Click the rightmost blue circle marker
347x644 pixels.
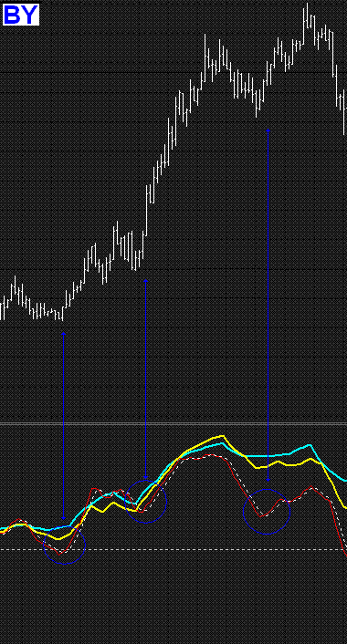[267, 512]
